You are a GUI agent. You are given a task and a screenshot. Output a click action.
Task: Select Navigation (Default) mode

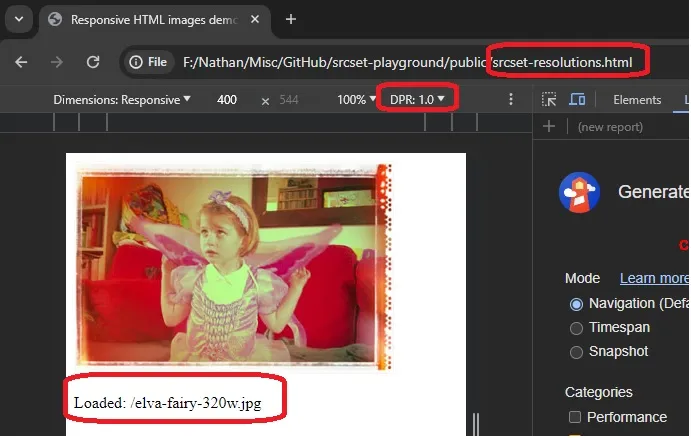click(576, 304)
